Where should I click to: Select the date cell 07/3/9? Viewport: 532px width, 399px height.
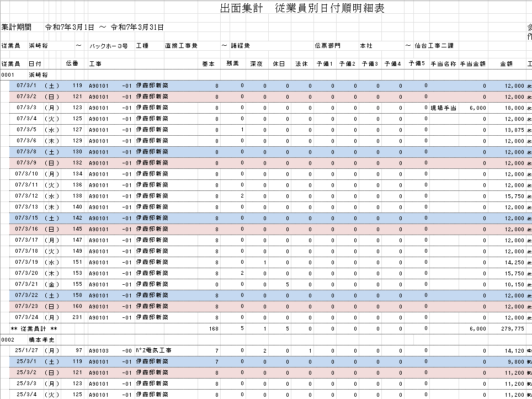26,162
